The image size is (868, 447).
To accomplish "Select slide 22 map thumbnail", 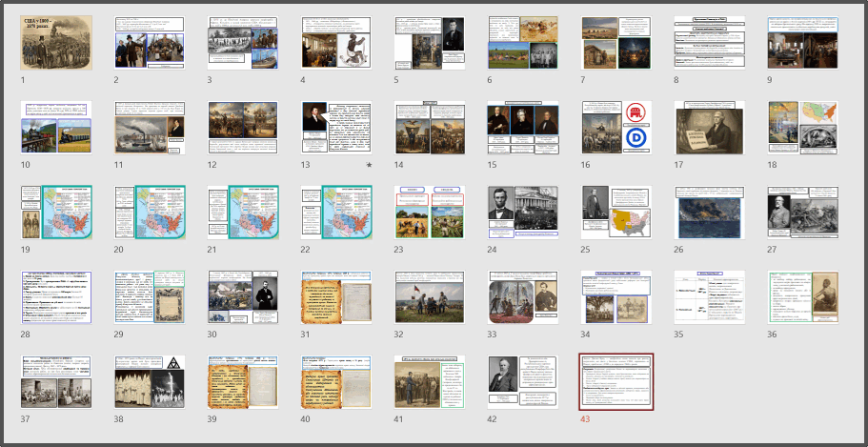I will 336,213.
